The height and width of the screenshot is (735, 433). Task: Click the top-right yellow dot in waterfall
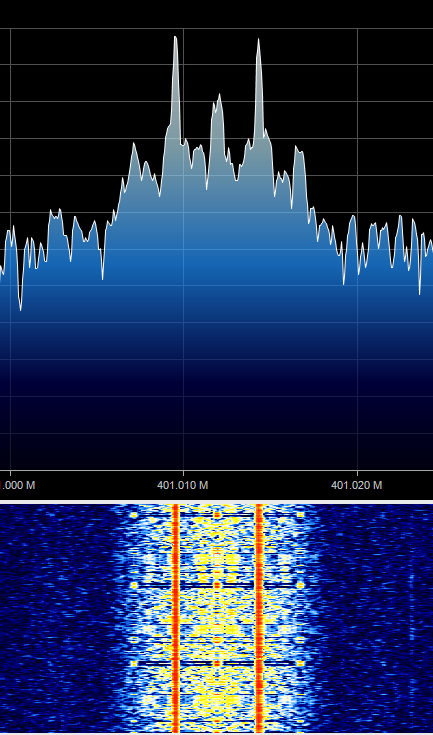pos(300,515)
